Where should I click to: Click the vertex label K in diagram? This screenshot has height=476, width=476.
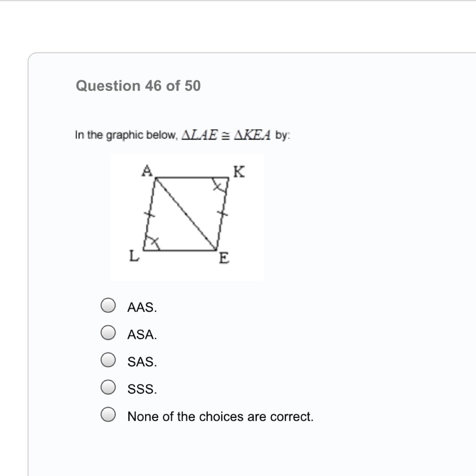click(x=239, y=172)
